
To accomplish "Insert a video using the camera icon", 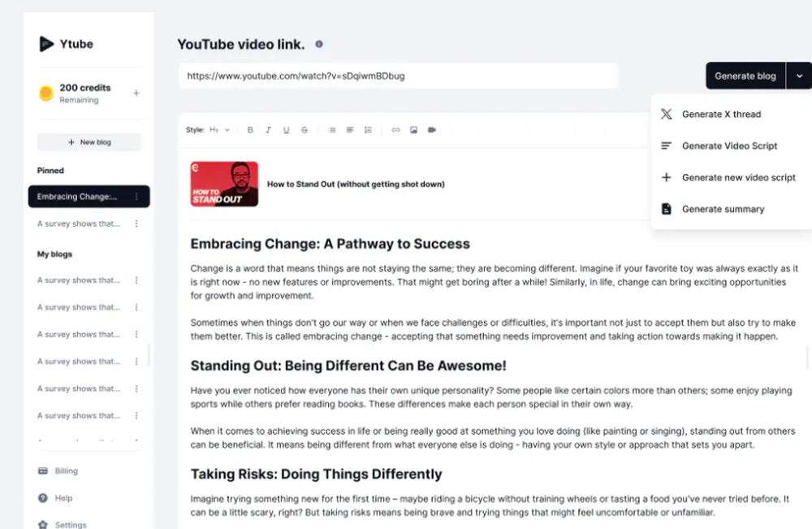I will 431,129.
